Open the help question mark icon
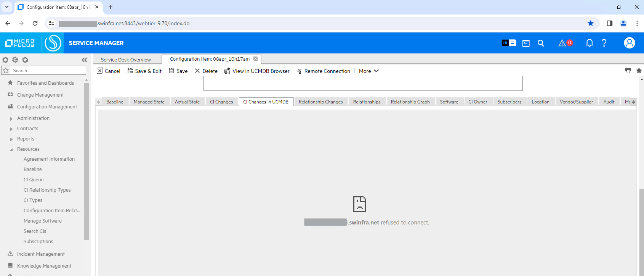The width and height of the screenshot is (644, 276). click(x=604, y=43)
